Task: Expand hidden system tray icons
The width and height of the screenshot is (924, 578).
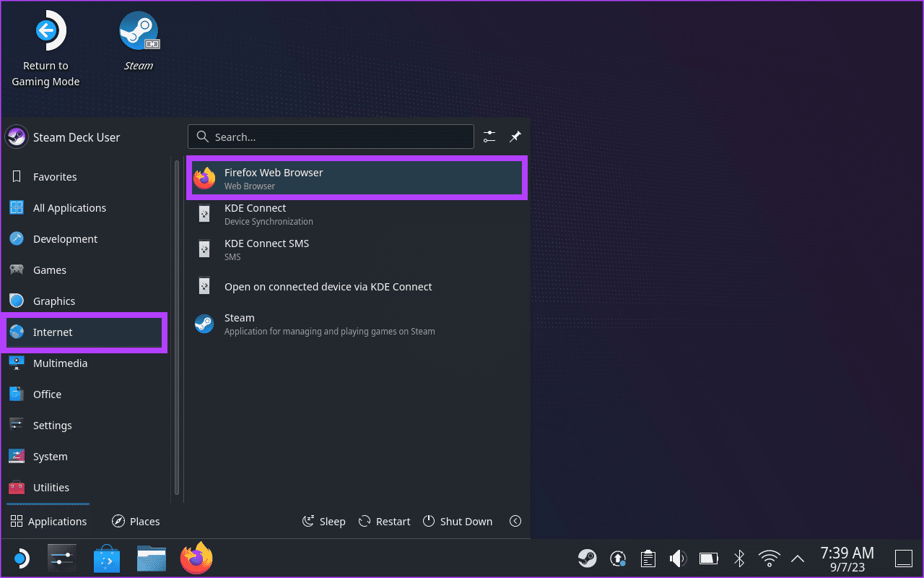Action: tap(797, 558)
